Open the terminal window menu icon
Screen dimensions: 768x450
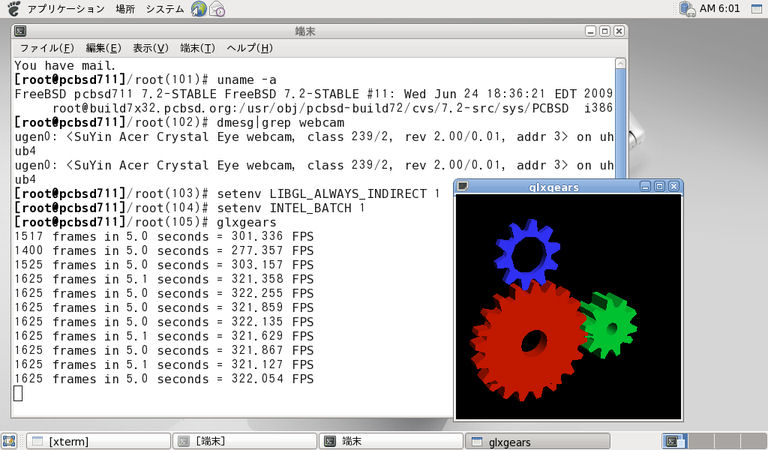(x=20, y=31)
